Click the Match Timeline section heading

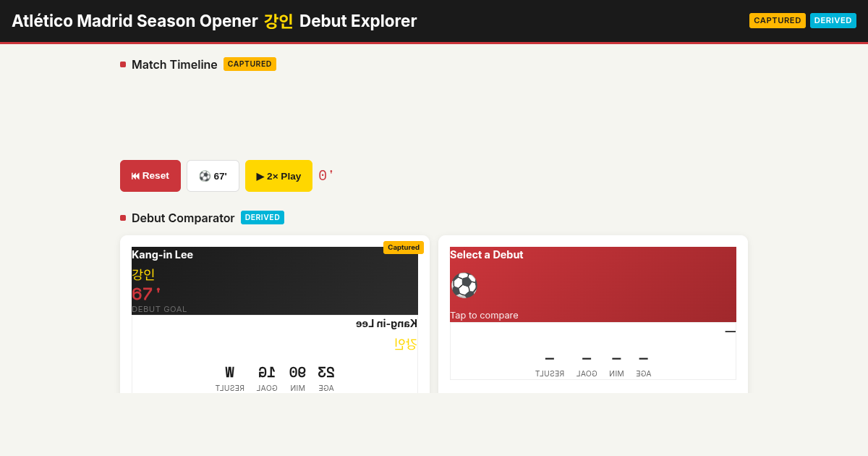pyautogui.click(x=174, y=64)
